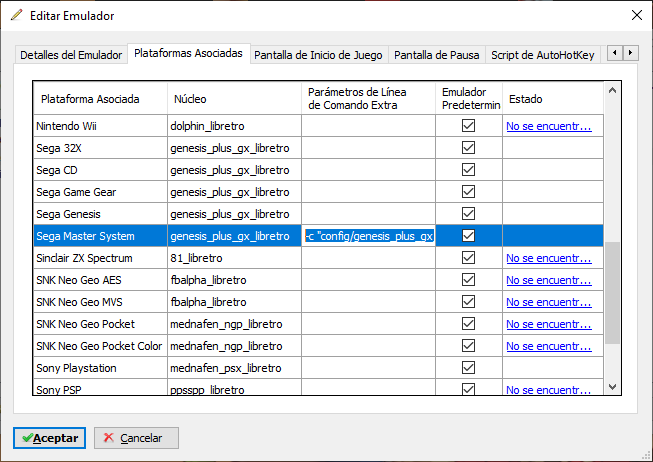Click Sega Genesis genesis_plus_gx_libretro core cell
Viewport: 653px width, 462px height.
pos(234,214)
